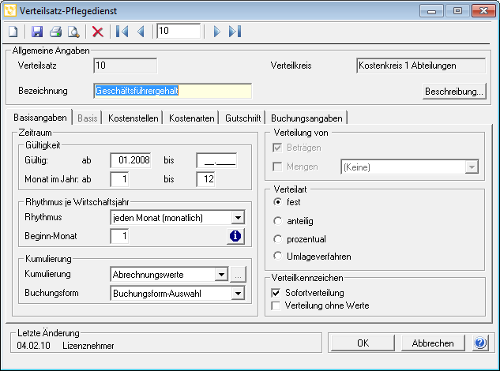This screenshot has height=371, width=500.
Task: Select the anteilig Verteilart option
Action: (277, 221)
